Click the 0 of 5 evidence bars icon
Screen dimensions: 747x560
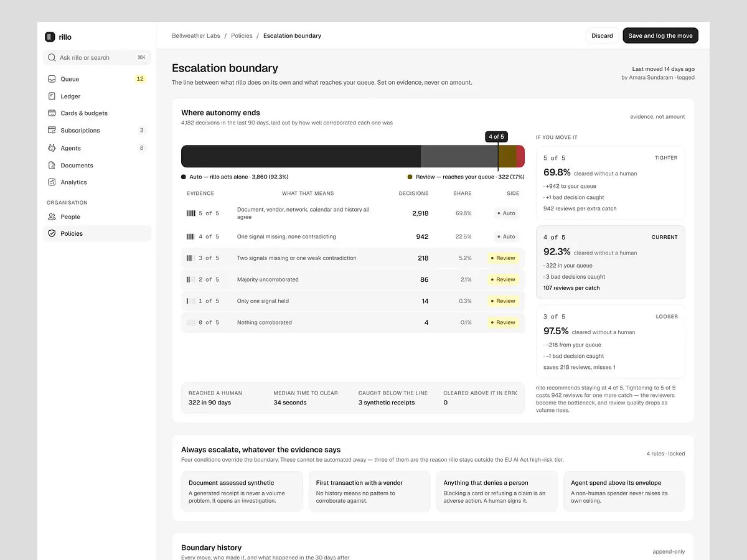click(190, 322)
